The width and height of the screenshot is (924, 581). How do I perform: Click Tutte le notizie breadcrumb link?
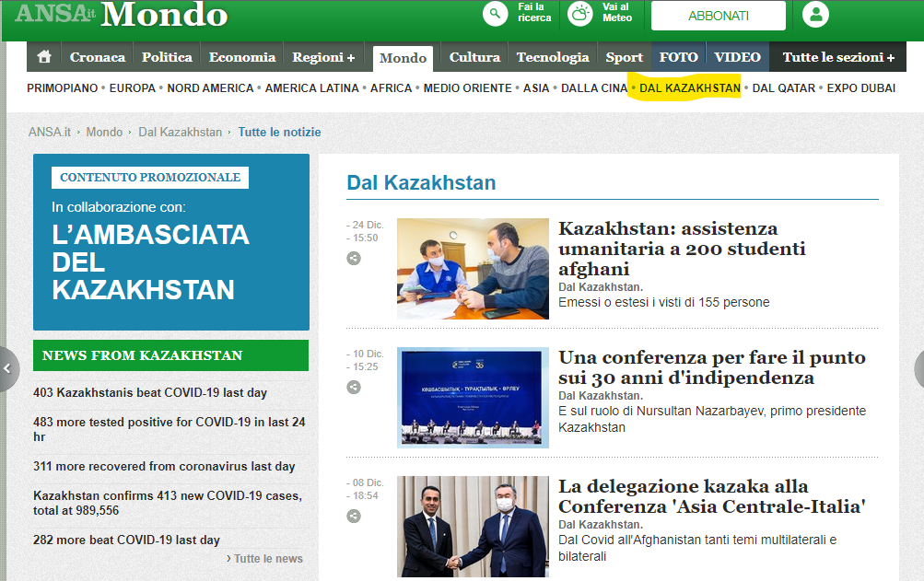279,132
